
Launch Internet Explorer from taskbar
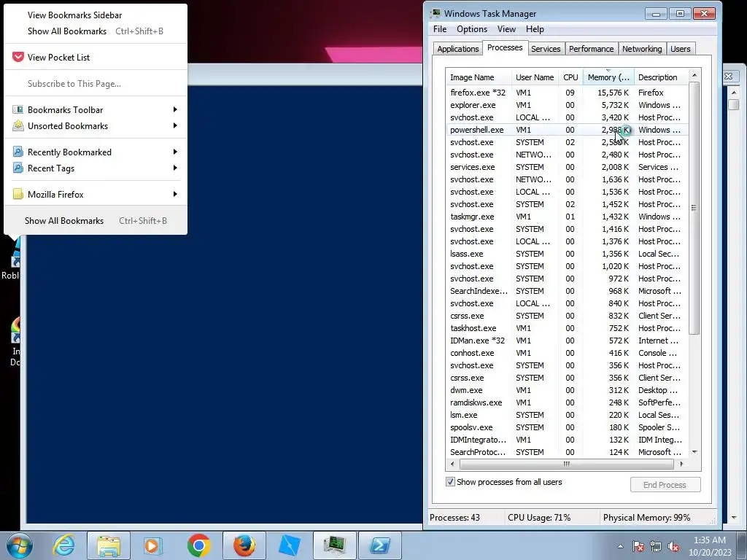64,545
